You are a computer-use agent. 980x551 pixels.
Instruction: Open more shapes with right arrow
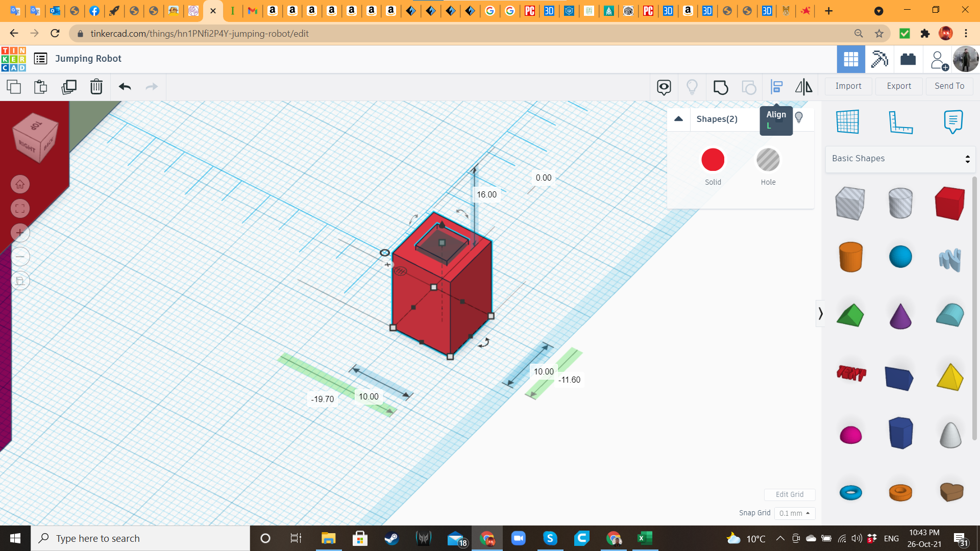point(820,313)
